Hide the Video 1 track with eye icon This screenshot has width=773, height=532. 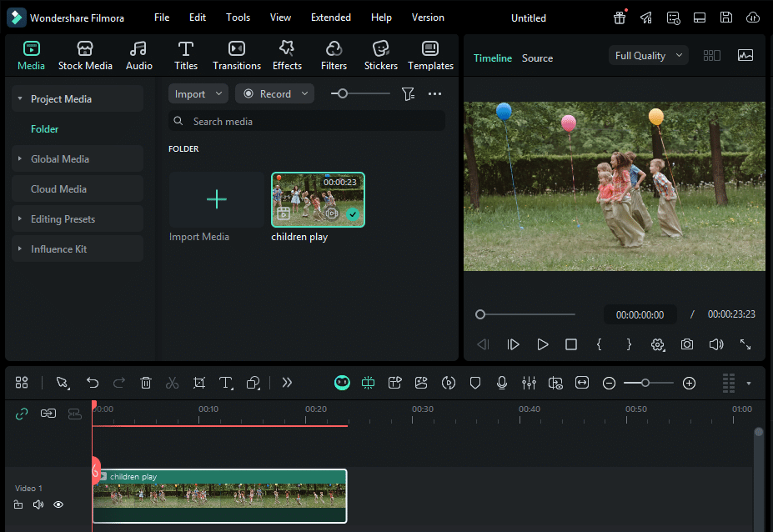[58, 504]
